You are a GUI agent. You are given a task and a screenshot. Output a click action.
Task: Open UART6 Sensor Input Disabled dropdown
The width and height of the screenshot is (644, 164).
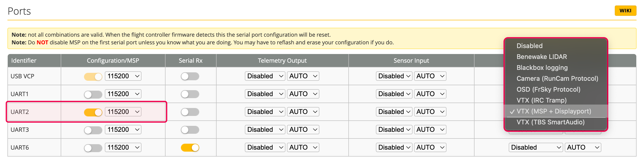coord(394,147)
